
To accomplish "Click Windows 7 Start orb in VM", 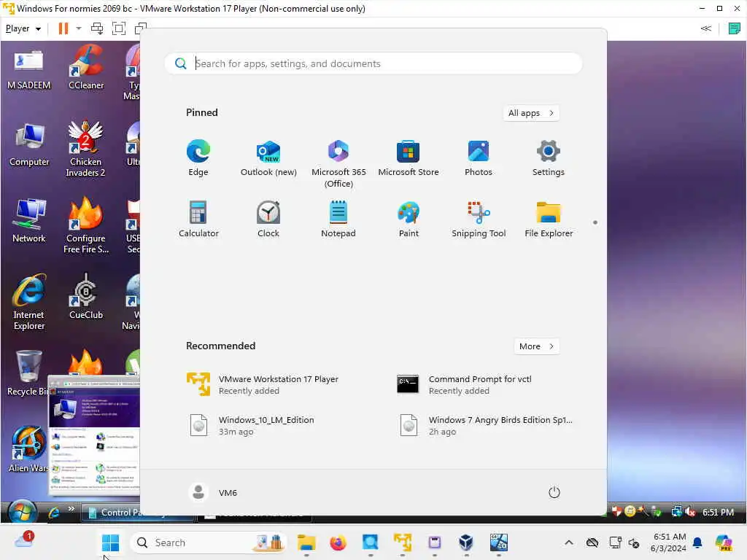I will pyautogui.click(x=22, y=513).
